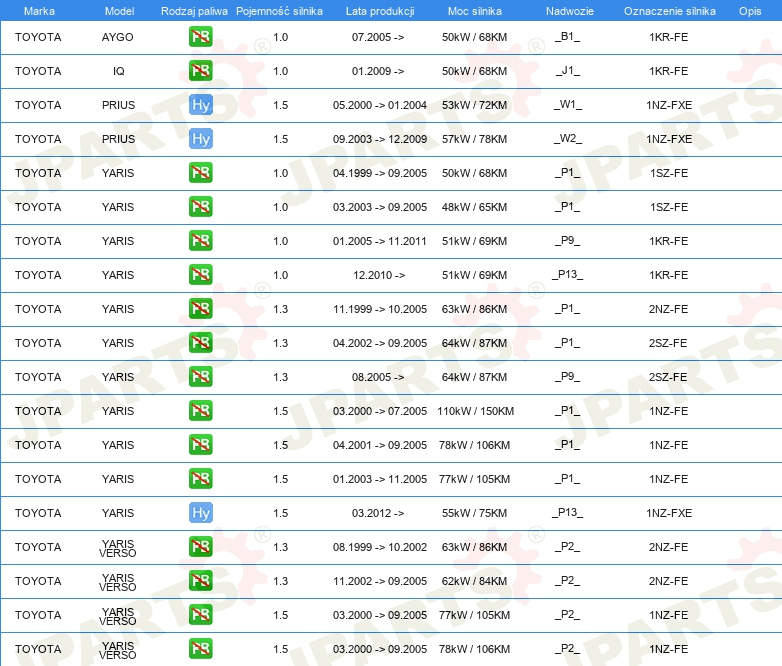Click the 05.2000 -> 01.2004 production dates

pyautogui.click(x=380, y=105)
